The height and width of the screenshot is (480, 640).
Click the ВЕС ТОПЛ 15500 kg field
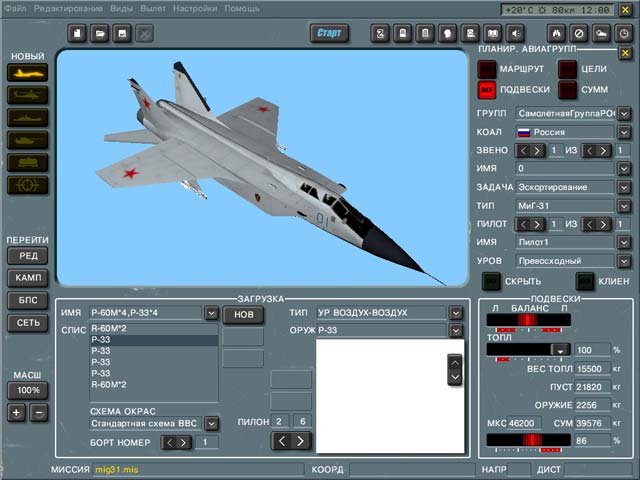pos(592,369)
